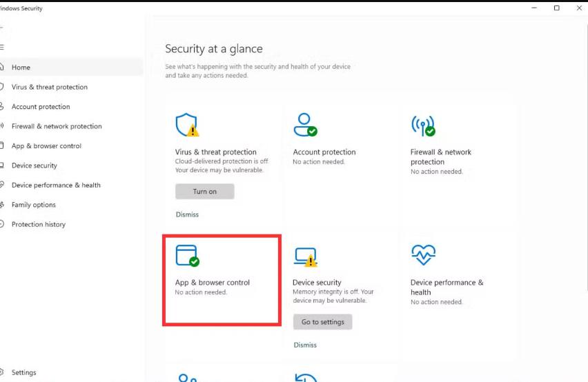
Task: Click the Device performance & health card title
Action: pyautogui.click(x=447, y=288)
